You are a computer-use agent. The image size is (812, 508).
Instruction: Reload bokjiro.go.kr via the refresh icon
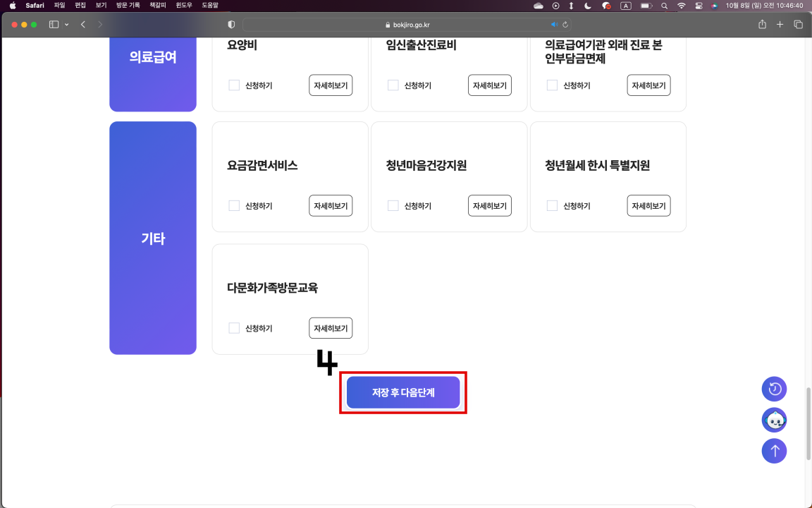[x=565, y=23]
